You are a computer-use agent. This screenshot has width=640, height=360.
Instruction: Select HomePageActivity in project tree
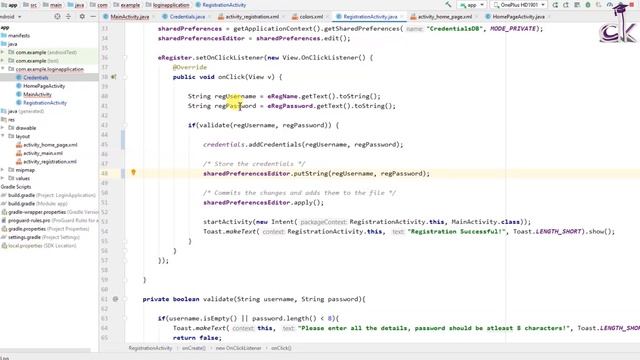click(x=44, y=86)
